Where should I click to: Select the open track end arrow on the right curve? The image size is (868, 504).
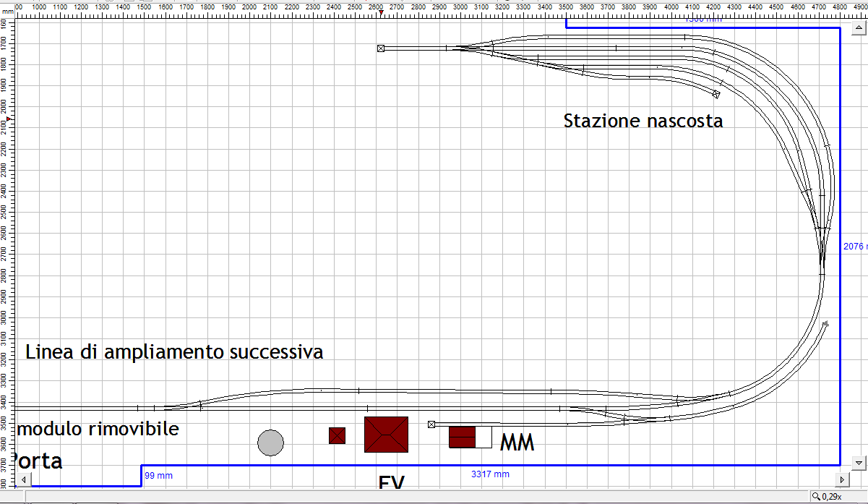(825, 325)
